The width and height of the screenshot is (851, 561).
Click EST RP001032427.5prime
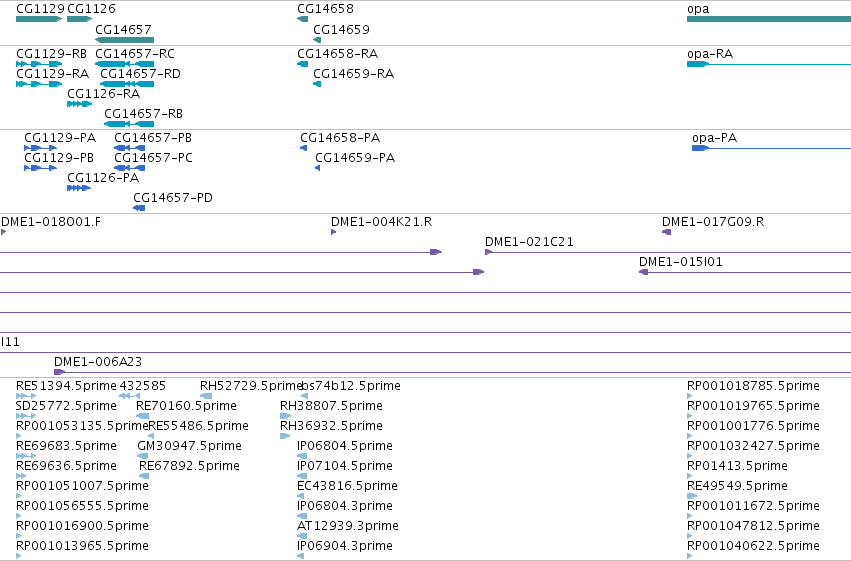tap(690, 456)
